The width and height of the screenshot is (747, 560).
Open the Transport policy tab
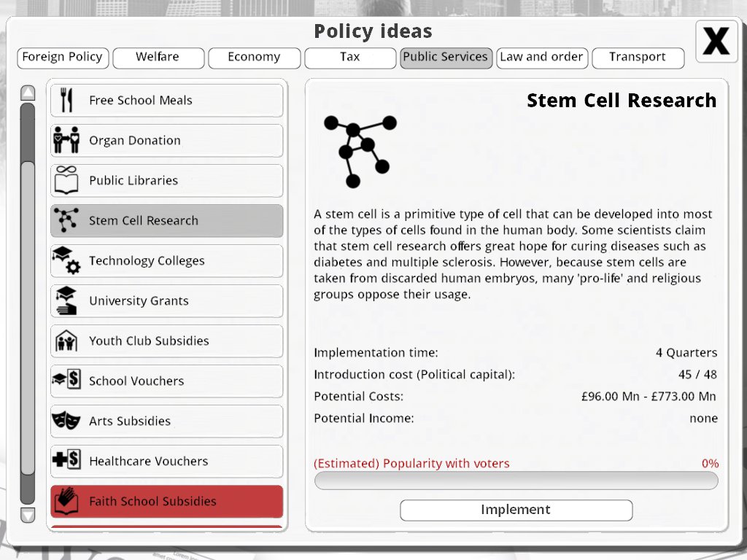[638, 57]
